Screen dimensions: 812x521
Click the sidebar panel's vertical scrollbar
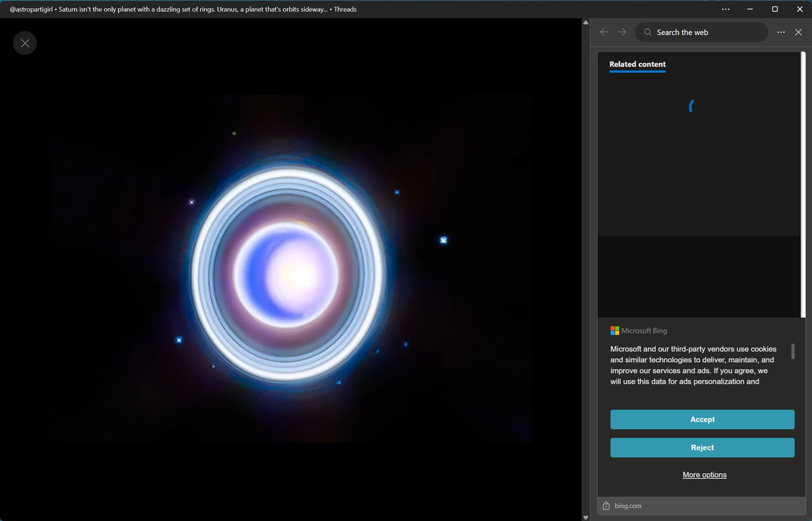[803, 185]
